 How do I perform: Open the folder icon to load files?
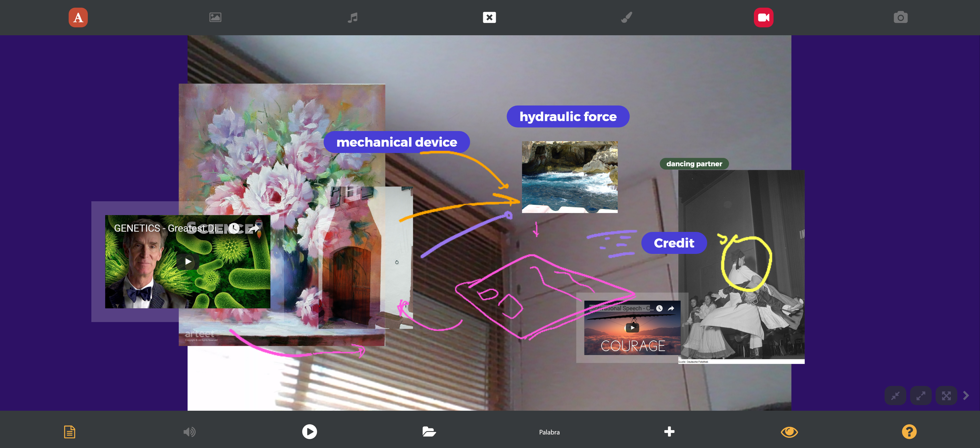click(429, 432)
